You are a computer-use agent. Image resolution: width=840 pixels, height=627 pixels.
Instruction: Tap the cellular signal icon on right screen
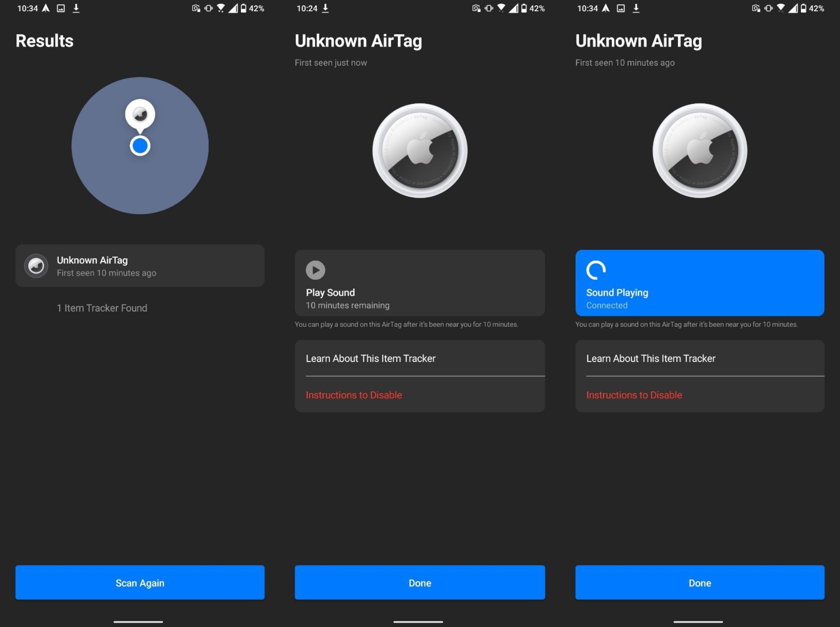pyautogui.click(x=793, y=8)
